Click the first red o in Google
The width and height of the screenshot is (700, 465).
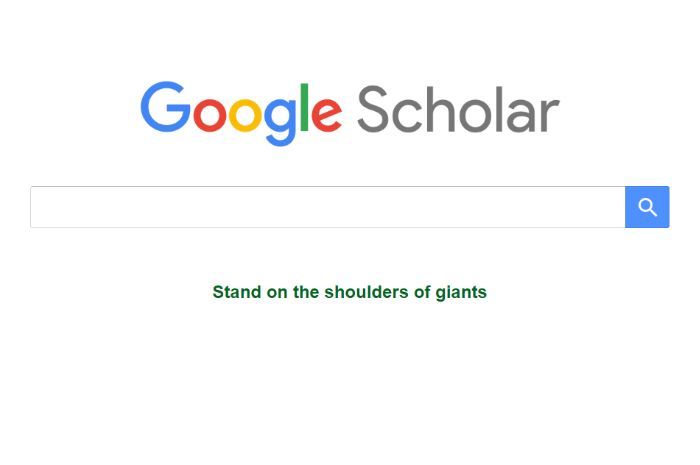click(x=210, y=115)
